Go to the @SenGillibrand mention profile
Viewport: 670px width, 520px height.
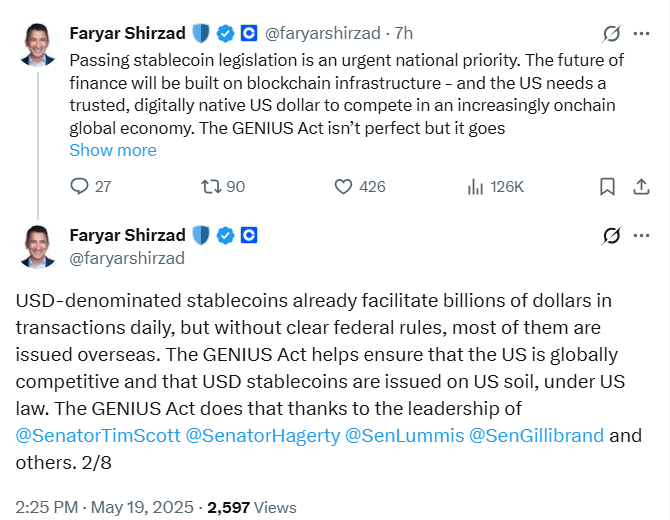[536, 436]
